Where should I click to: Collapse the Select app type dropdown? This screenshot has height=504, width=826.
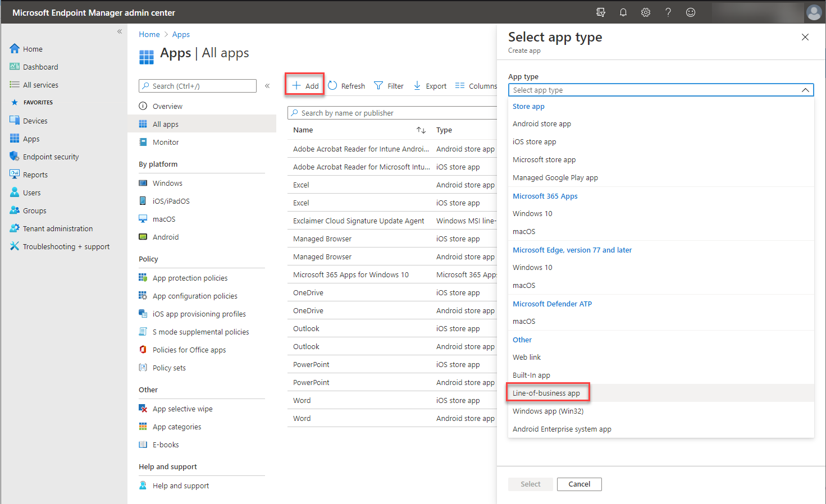click(805, 90)
